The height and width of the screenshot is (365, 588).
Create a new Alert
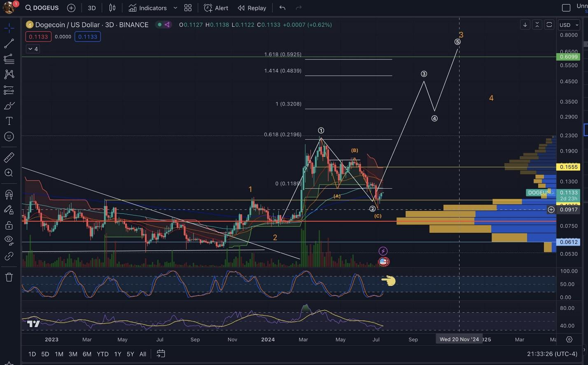click(x=216, y=8)
